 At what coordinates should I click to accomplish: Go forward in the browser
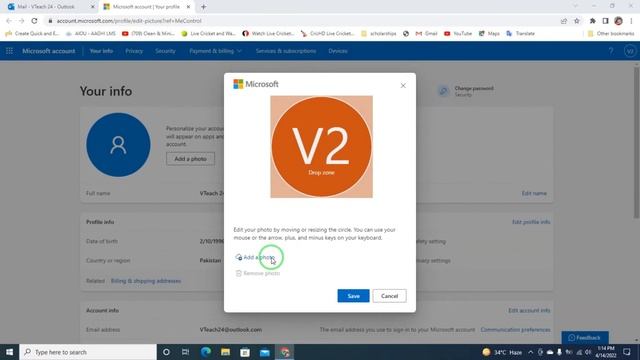pos(22,21)
